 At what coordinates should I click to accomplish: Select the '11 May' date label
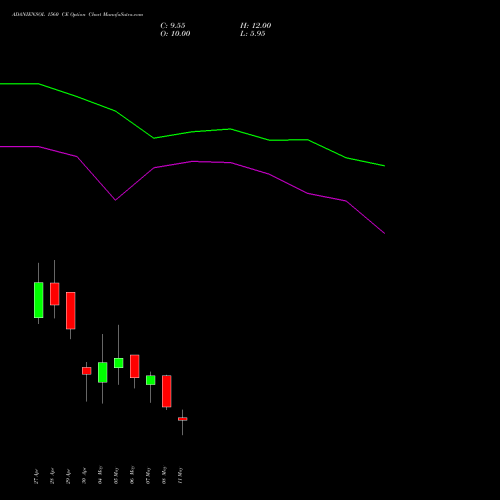tap(180, 475)
